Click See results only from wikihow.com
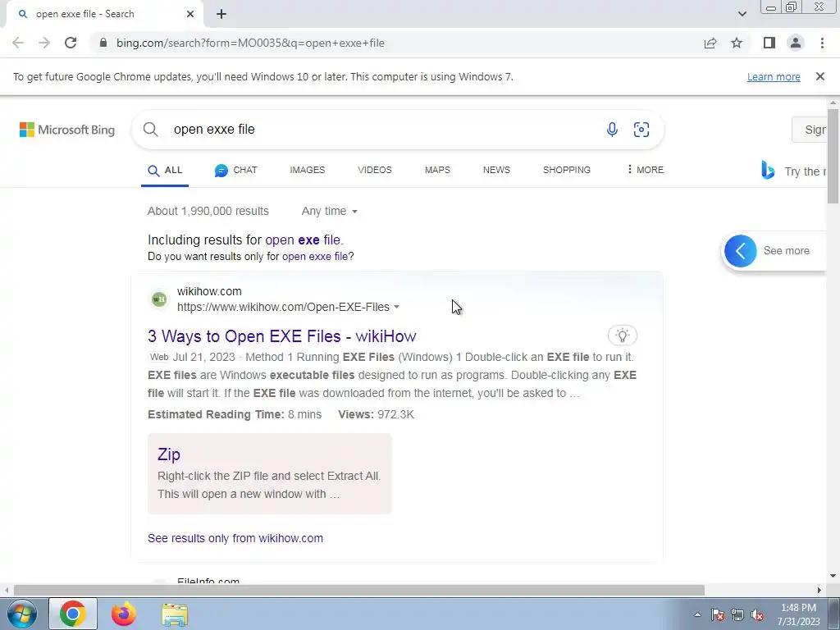This screenshot has height=630, width=840. [235, 538]
